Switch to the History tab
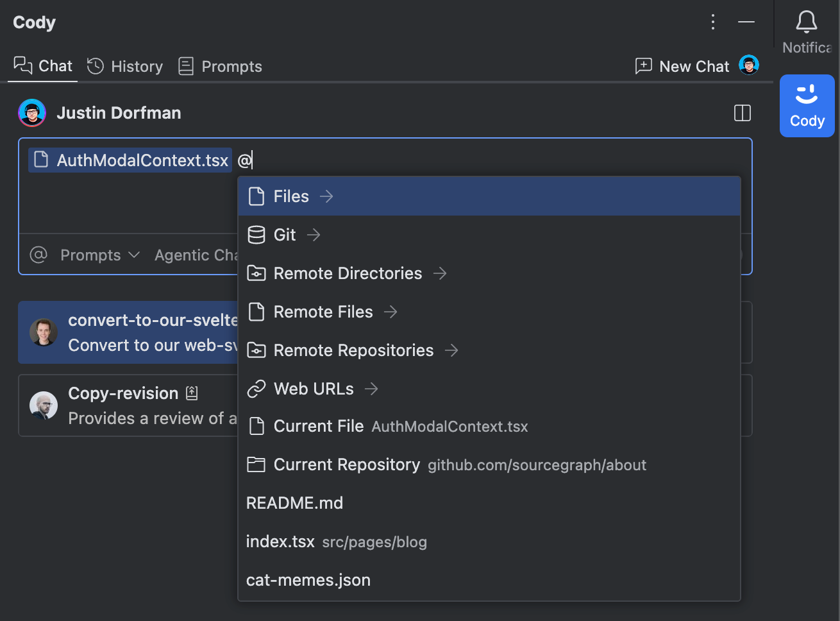Screen dimensions: 840x621 click(x=125, y=66)
